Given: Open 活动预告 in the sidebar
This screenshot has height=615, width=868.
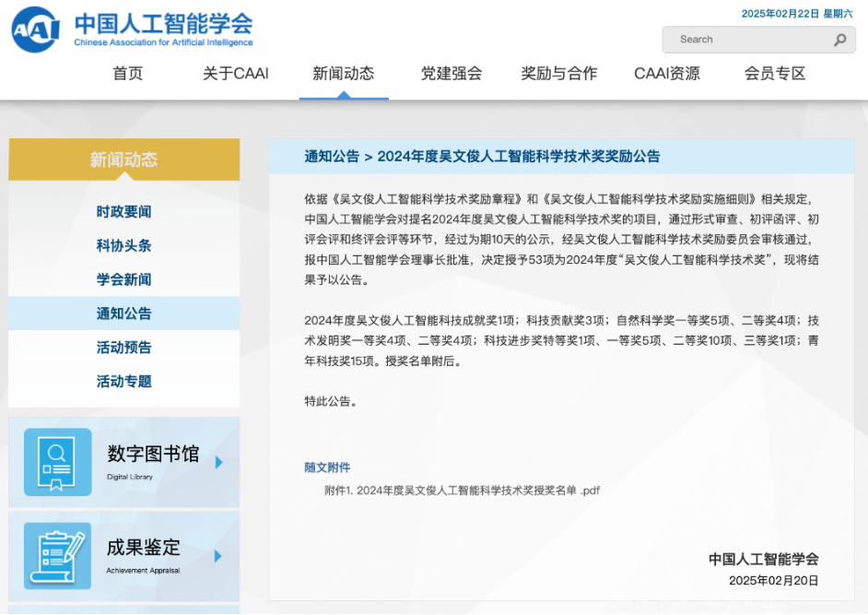Looking at the screenshot, I should click(124, 348).
